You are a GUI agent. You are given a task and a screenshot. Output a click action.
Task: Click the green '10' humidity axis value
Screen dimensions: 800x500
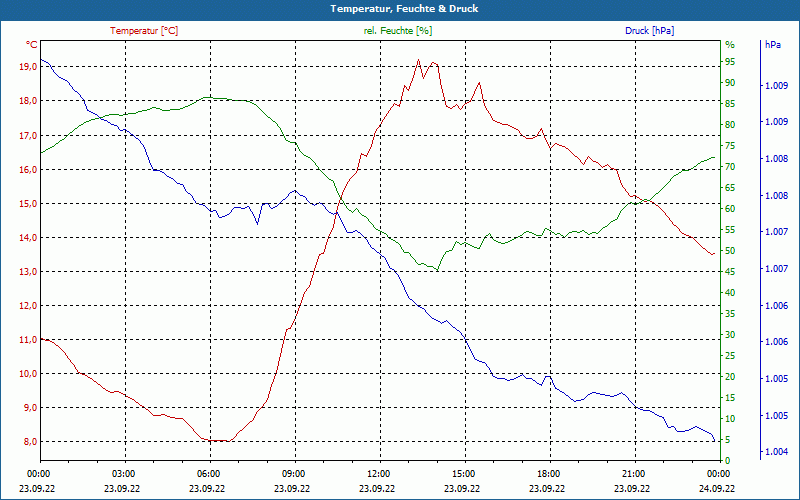pos(730,419)
